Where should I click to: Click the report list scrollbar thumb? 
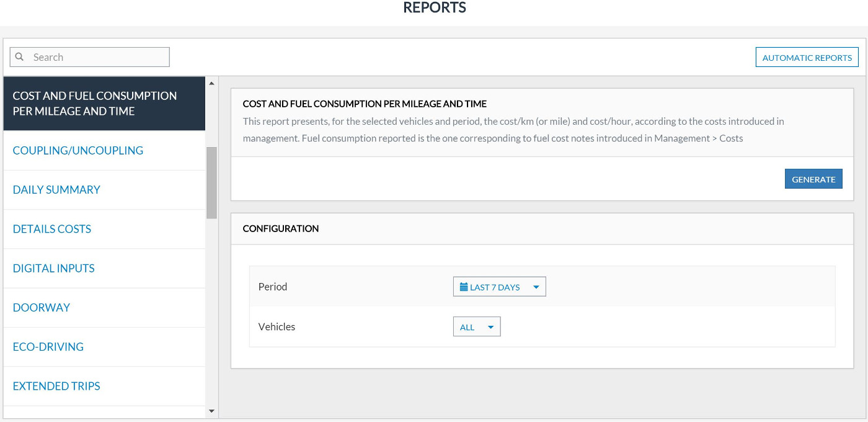click(211, 182)
